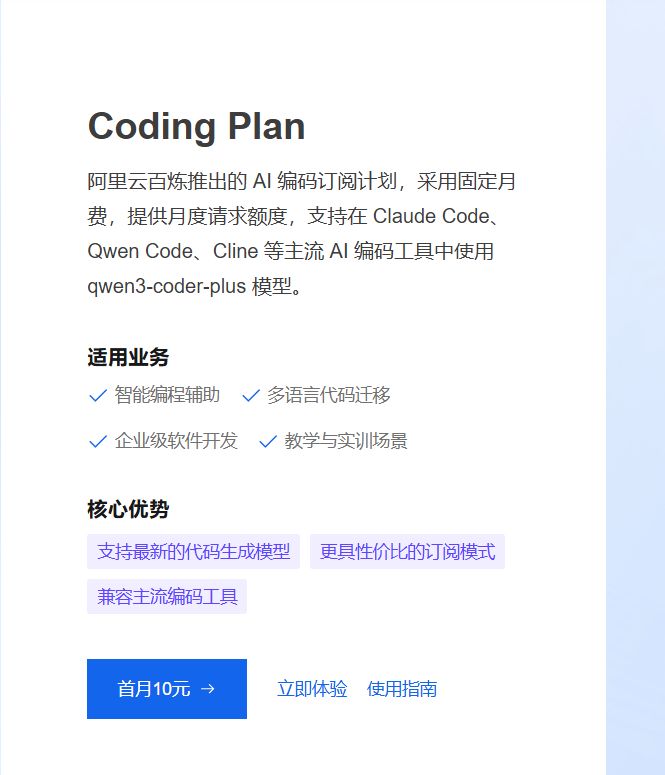Click the checkmark icon beside 智能编程辅助
665x775 pixels.
[98, 396]
